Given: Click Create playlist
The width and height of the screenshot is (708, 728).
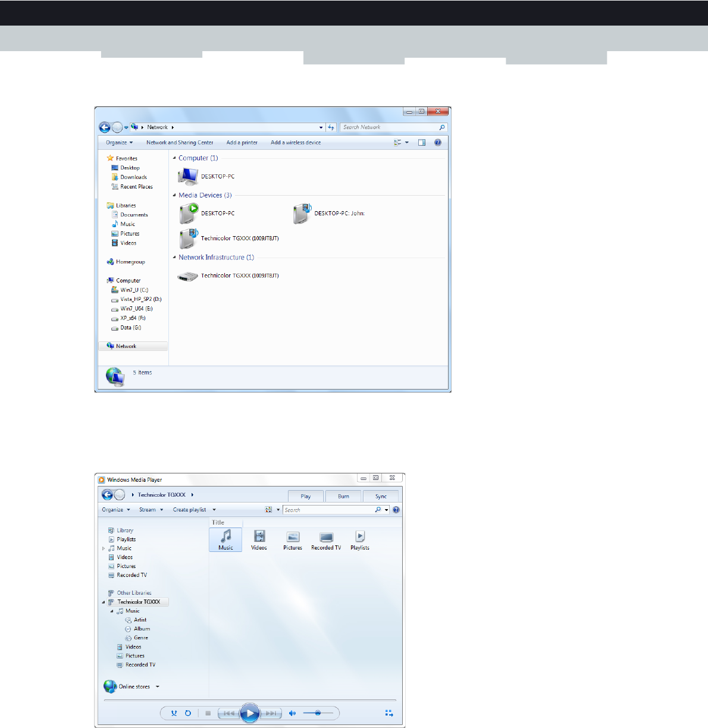Looking at the screenshot, I should (190, 510).
